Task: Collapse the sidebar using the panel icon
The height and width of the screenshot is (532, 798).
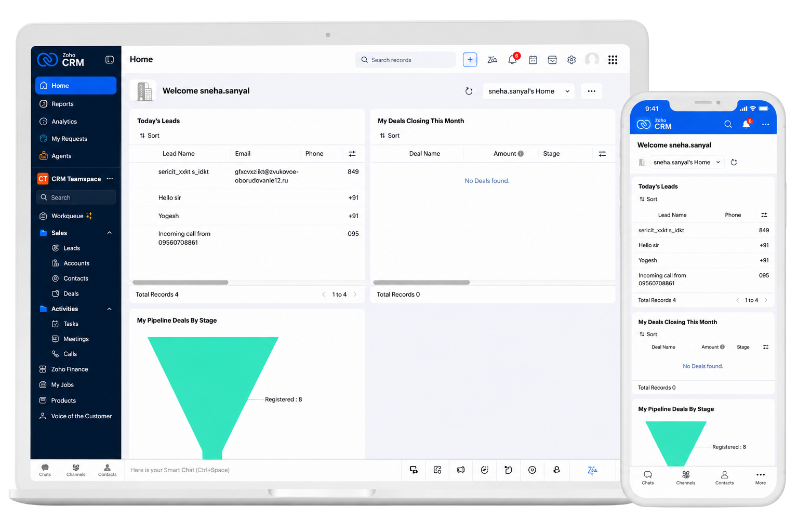Action: [110, 60]
